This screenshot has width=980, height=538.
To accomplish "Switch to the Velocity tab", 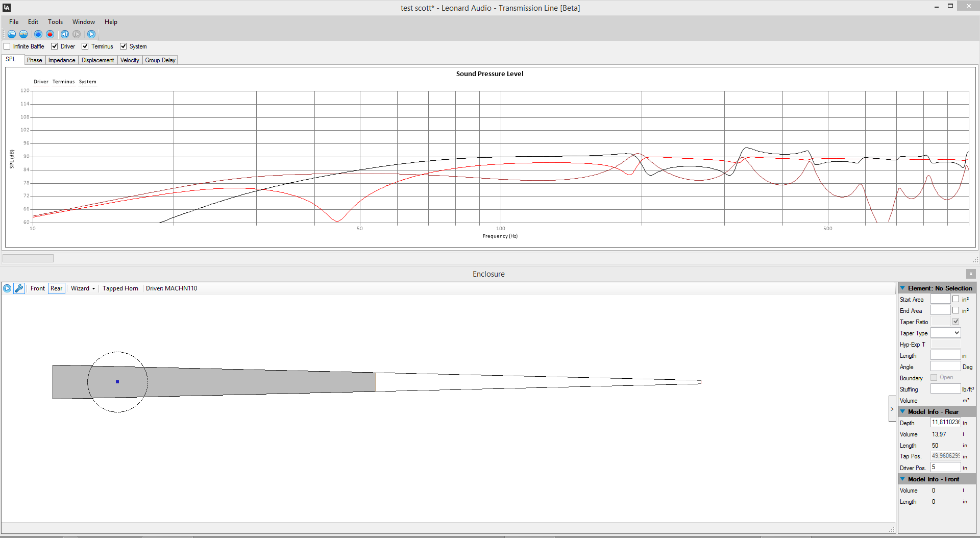I will pos(130,60).
